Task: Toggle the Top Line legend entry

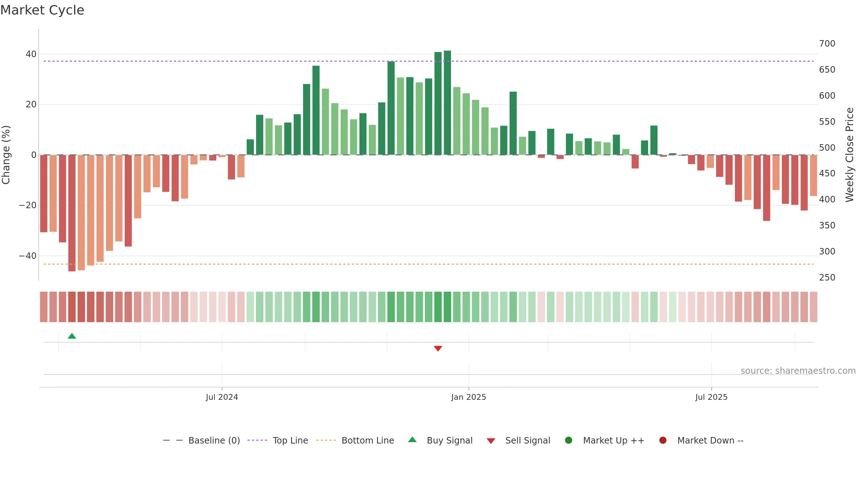Action: tap(278, 440)
